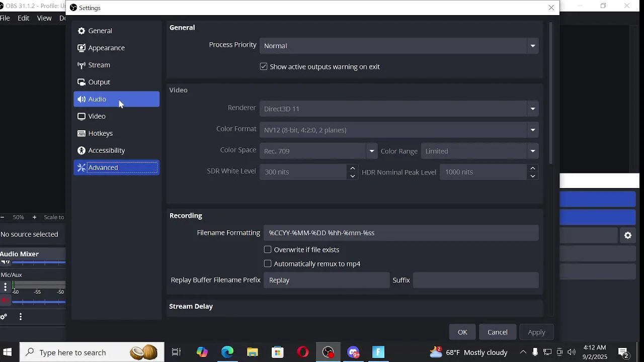Switch to the Stream settings section
The image size is (644, 362).
[116, 65]
